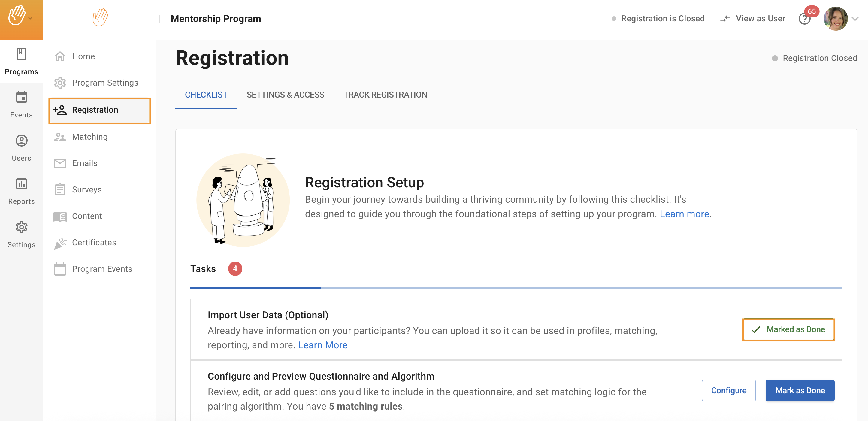Click the help question mark icon
Image resolution: width=868 pixels, height=421 pixels.
tap(804, 19)
